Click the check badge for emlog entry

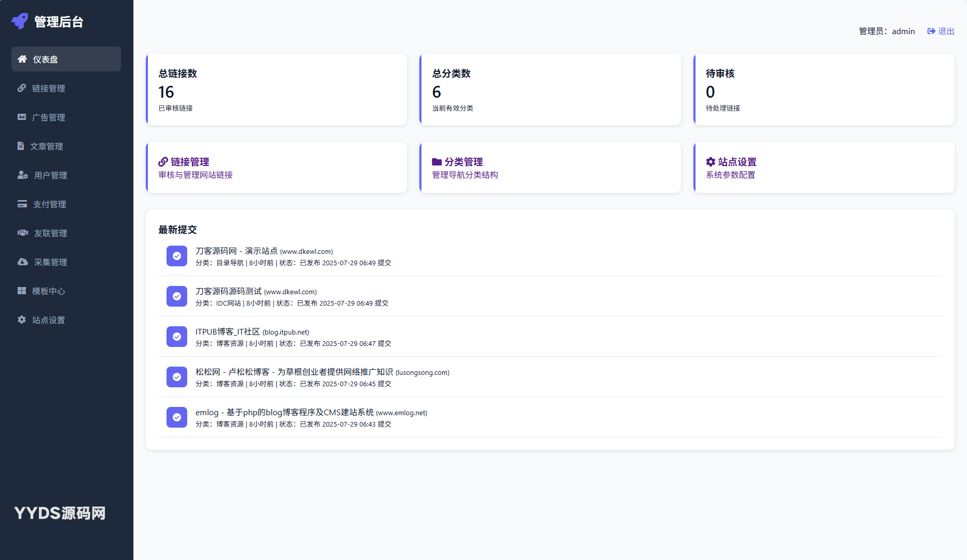(177, 417)
